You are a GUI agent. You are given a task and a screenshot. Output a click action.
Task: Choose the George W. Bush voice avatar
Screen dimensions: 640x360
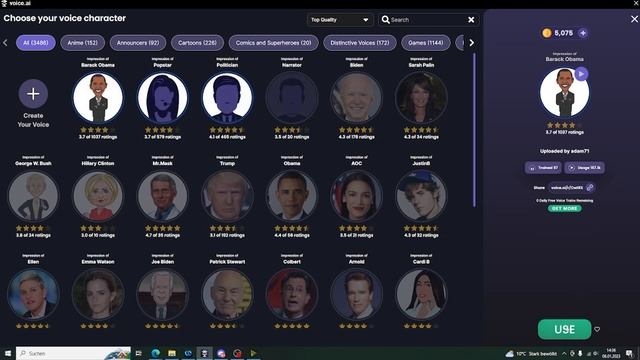coord(33,196)
